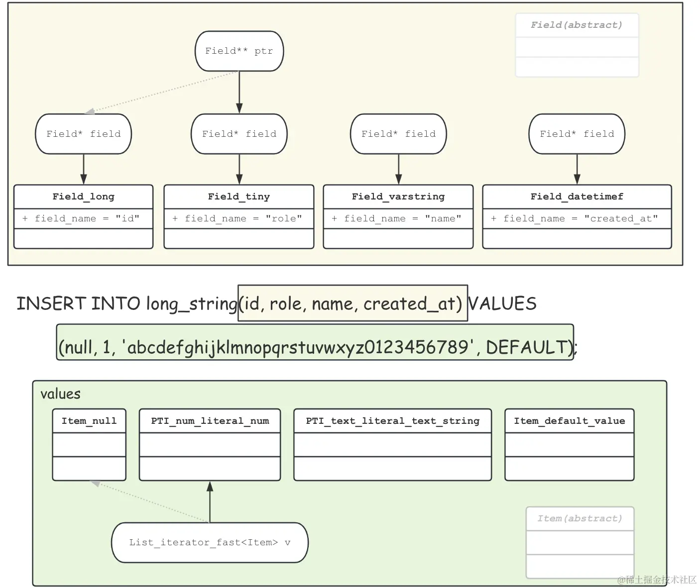Click the highlighted (id, role, name, created_at) text
Image resolution: width=700 pixels, height=588 pixels.
click(x=352, y=303)
